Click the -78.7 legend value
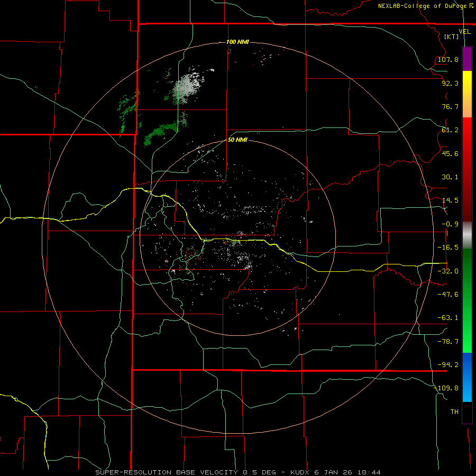Screen dimensions: 476x476 tap(448, 342)
